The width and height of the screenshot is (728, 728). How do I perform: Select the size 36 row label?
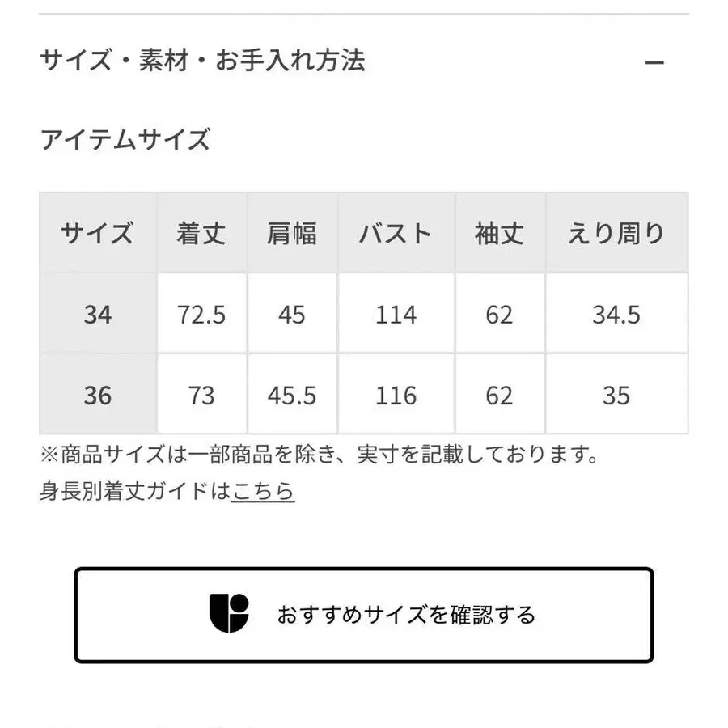coord(97,395)
